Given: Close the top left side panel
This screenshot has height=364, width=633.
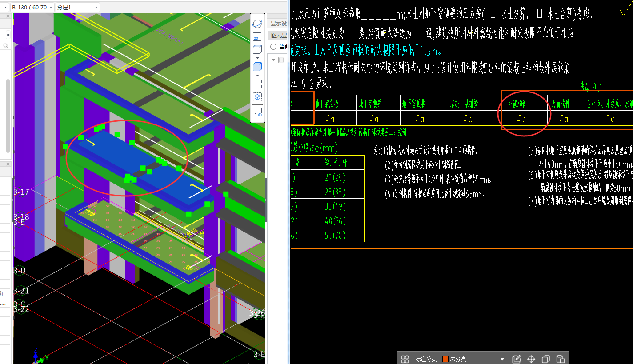Looking at the screenshot, I should [8, 16].
